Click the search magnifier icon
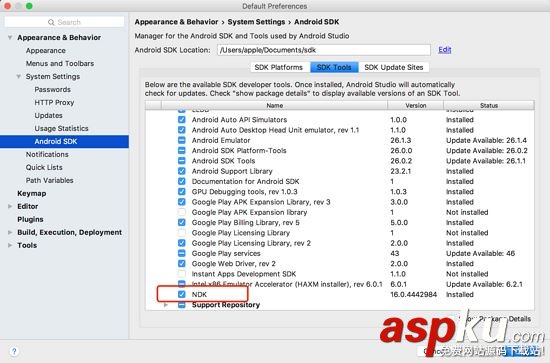This screenshot has height=363, width=550. pyautogui.click(x=51, y=22)
